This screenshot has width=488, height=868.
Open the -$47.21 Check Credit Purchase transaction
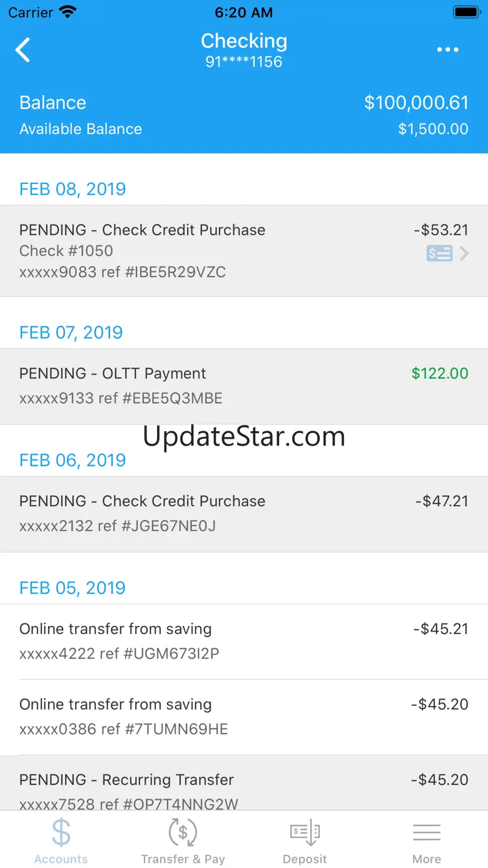244,514
